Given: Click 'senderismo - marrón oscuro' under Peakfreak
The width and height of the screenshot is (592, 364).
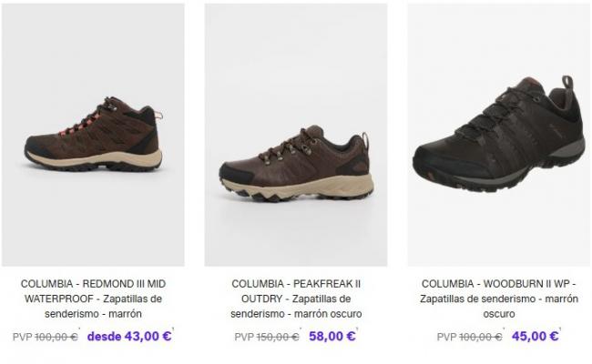Looking at the screenshot, I should (x=296, y=314).
